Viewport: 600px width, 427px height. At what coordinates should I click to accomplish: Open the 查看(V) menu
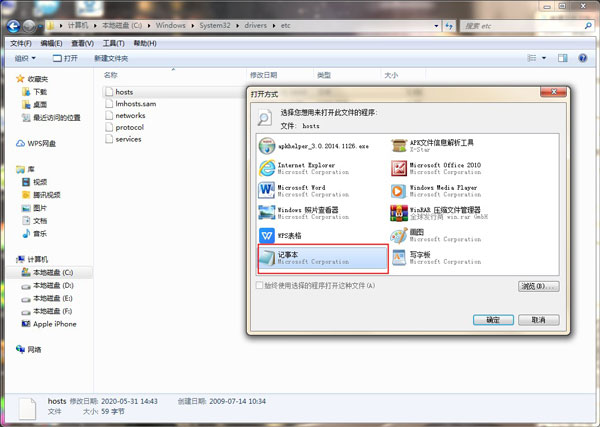(x=82, y=44)
